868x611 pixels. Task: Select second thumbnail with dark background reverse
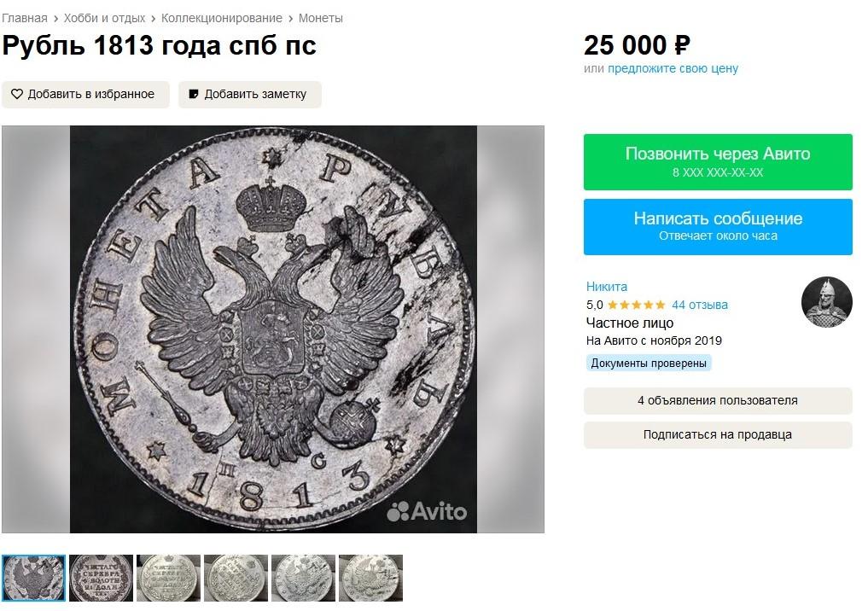click(101, 578)
